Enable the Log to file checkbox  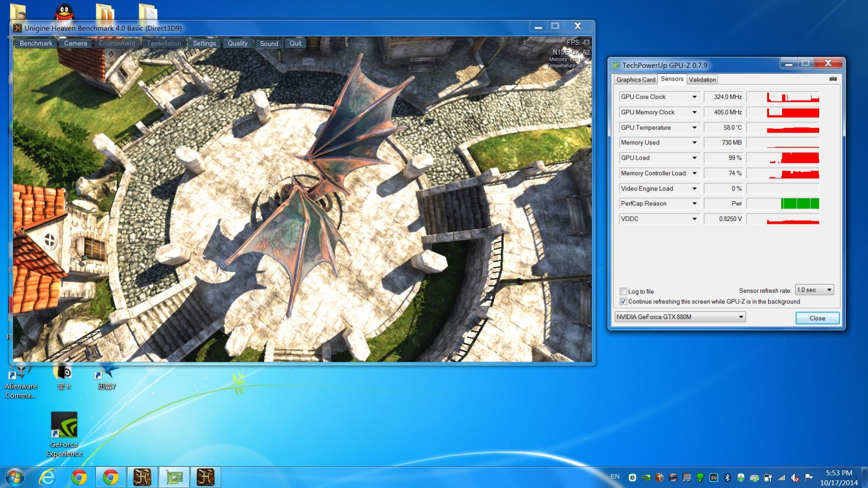(x=623, y=291)
